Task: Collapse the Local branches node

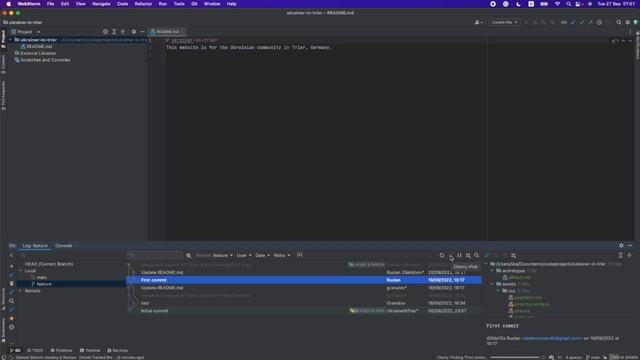Action: (x=20, y=271)
